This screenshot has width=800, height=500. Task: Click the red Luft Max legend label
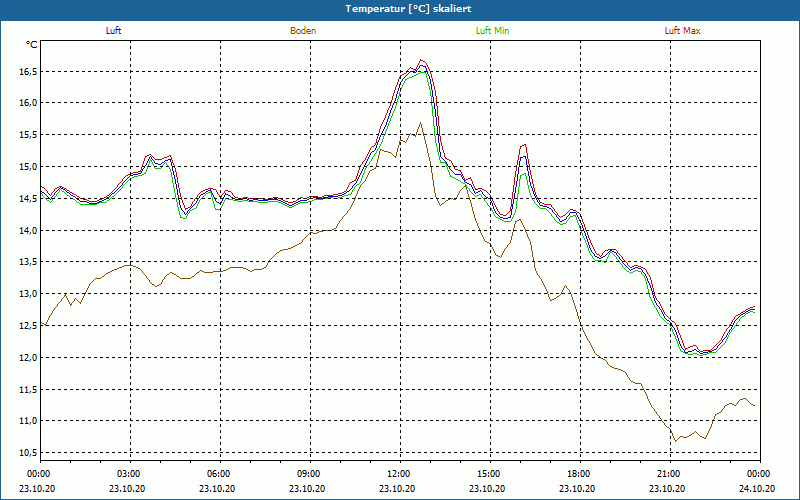682,31
